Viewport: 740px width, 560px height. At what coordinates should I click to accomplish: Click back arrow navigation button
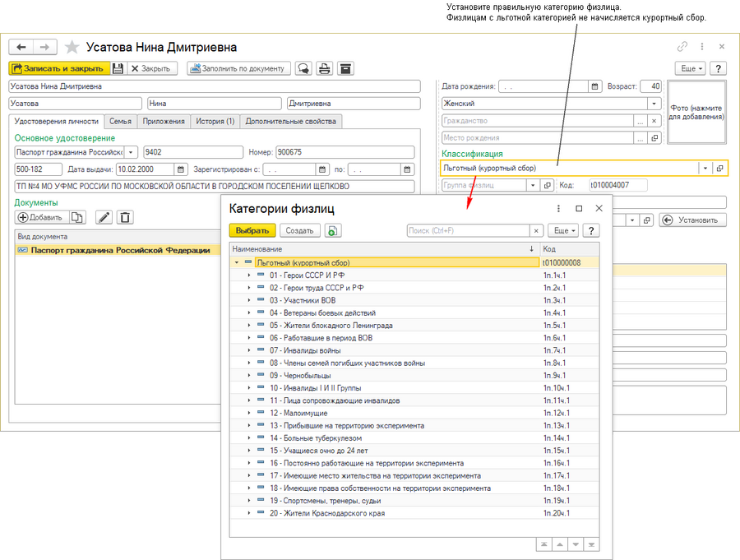[21, 47]
